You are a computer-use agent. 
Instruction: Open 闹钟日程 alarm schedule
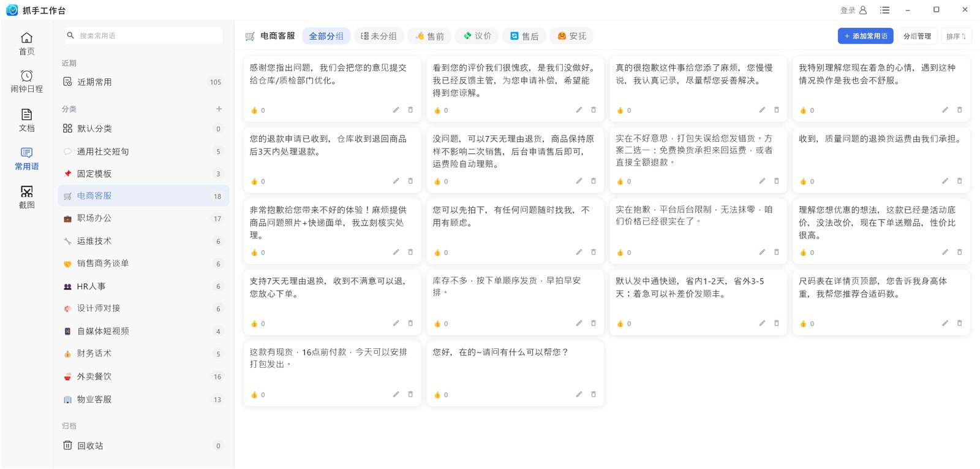pyautogui.click(x=26, y=82)
